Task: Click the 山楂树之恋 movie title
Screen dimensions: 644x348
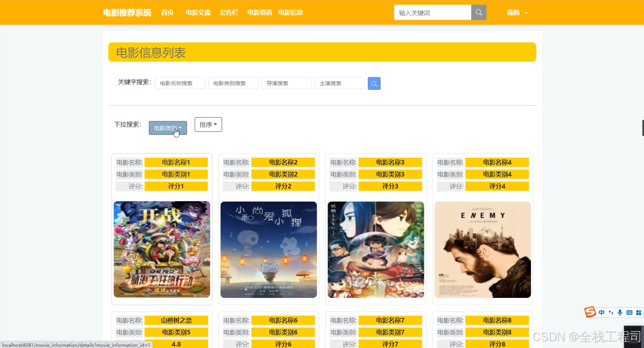Action: pyautogui.click(x=176, y=320)
